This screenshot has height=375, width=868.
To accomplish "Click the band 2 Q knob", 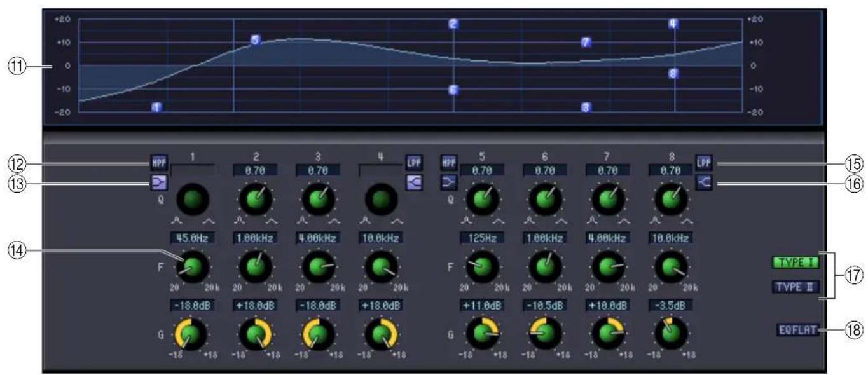I will [x=256, y=200].
